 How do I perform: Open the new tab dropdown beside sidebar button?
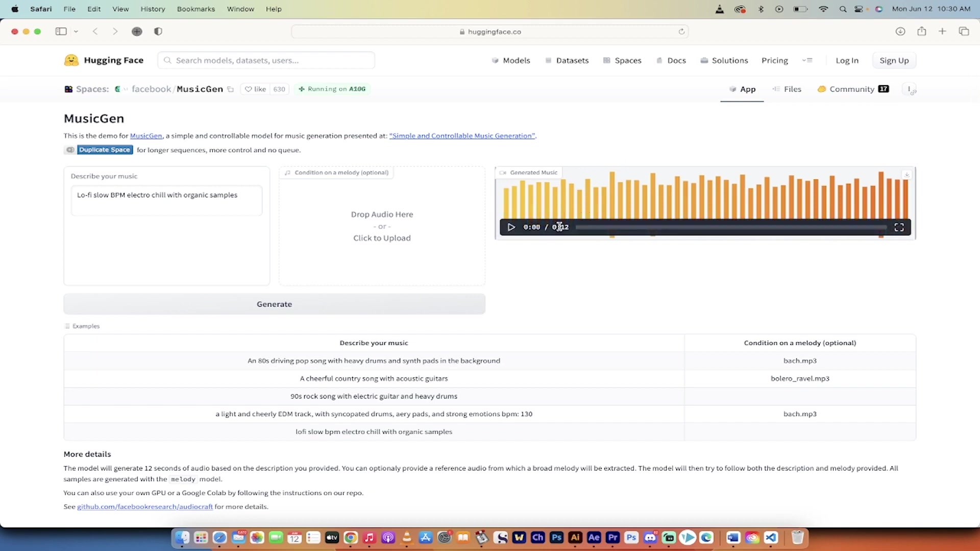tap(76, 31)
